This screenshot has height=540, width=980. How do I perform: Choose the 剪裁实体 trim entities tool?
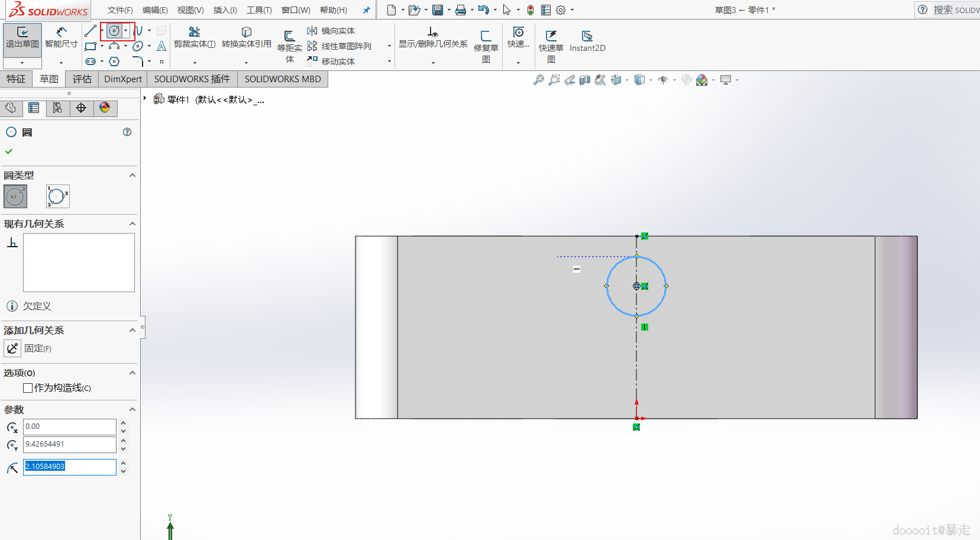[195, 37]
